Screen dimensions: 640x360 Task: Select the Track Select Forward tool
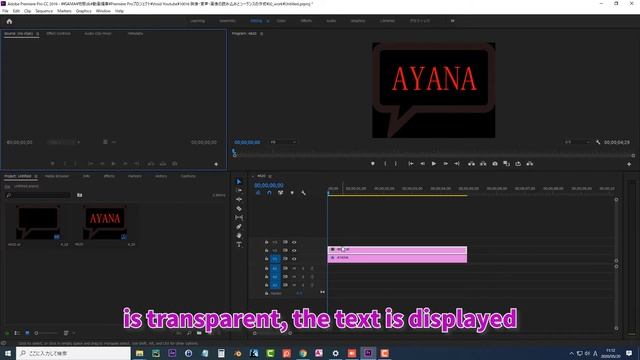[239, 191]
